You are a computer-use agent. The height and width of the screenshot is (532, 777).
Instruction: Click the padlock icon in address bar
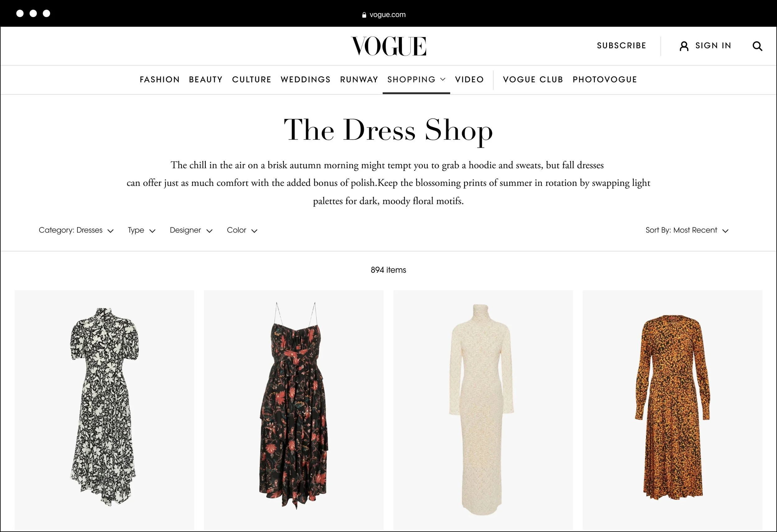click(364, 15)
